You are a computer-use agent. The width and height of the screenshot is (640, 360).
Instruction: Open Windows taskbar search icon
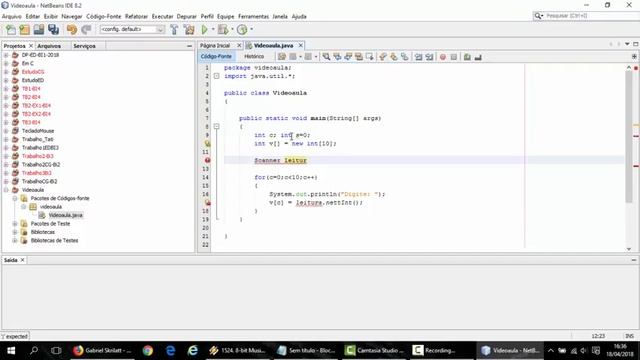[x=34, y=350]
